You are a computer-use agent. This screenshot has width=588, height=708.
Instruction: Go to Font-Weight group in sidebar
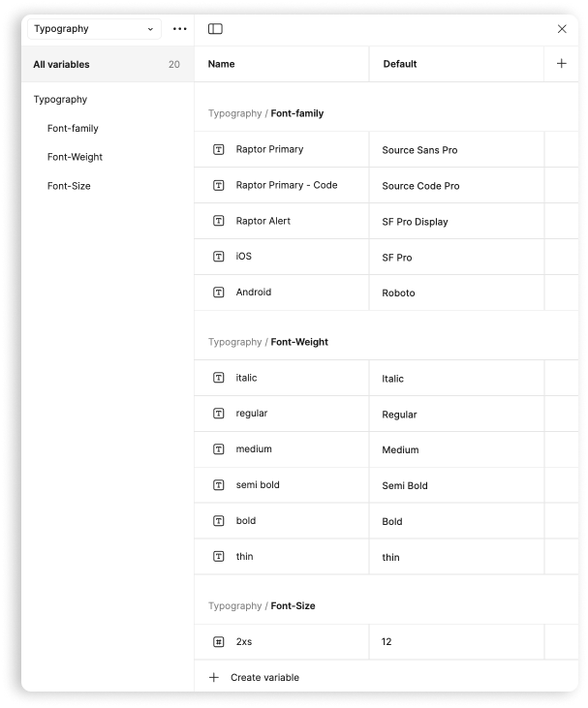click(75, 157)
